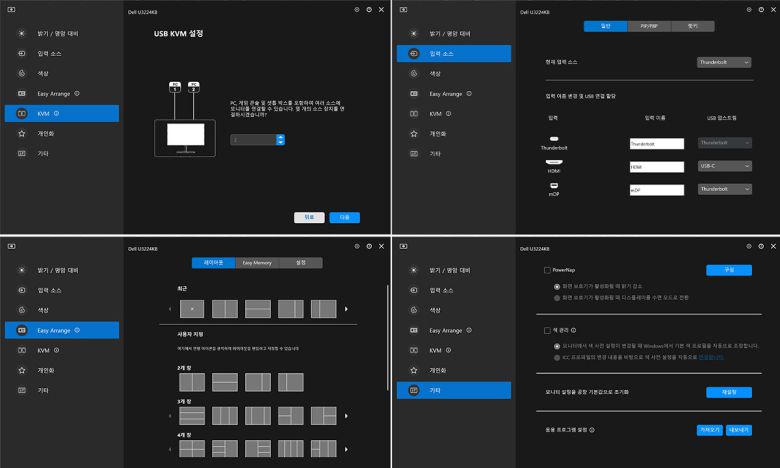This screenshot has width=780, height=468.
Task: Select Layout (레이아웃) tab in Easy Arrange window
Action: pyautogui.click(x=213, y=263)
